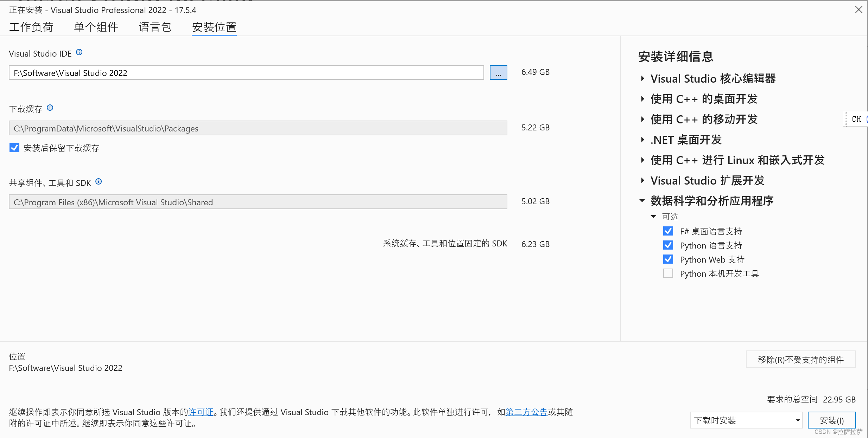Close the installer window with X

tap(859, 10)
